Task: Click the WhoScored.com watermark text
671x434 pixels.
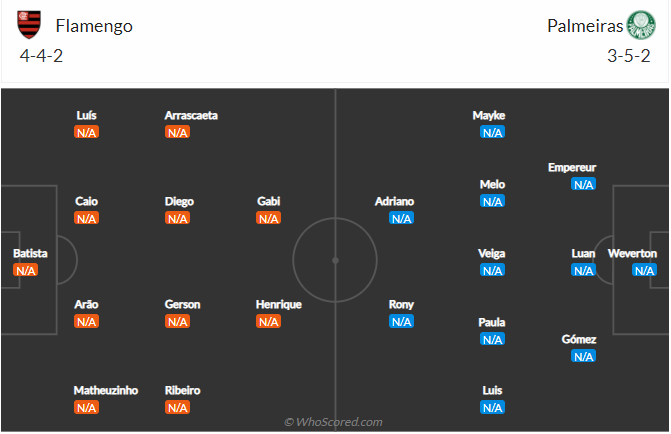Action: (333, 422)
